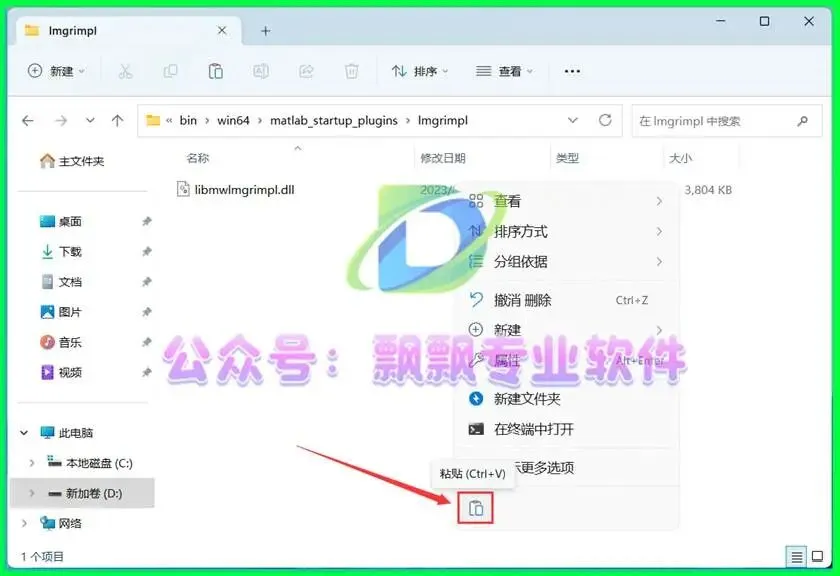Choose 在终端中打开 in context menu
The height and width of the screenshot is (576, 840).
point(566,429)
